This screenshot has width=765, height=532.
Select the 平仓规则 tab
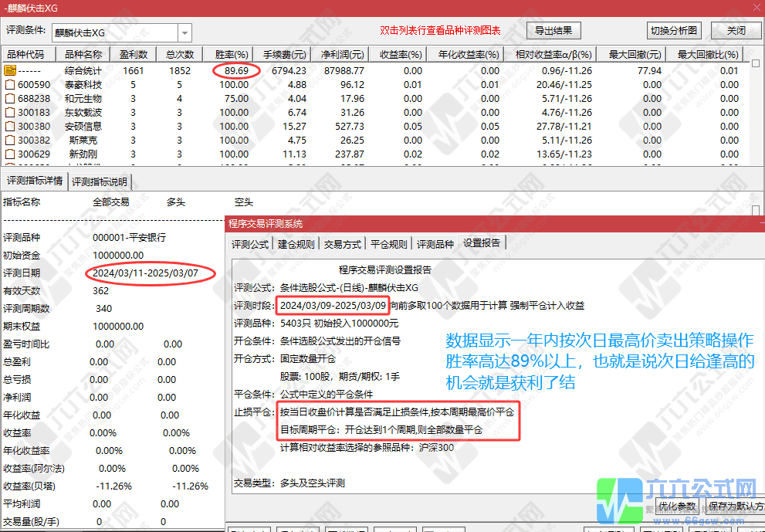[x=388, y=244]
